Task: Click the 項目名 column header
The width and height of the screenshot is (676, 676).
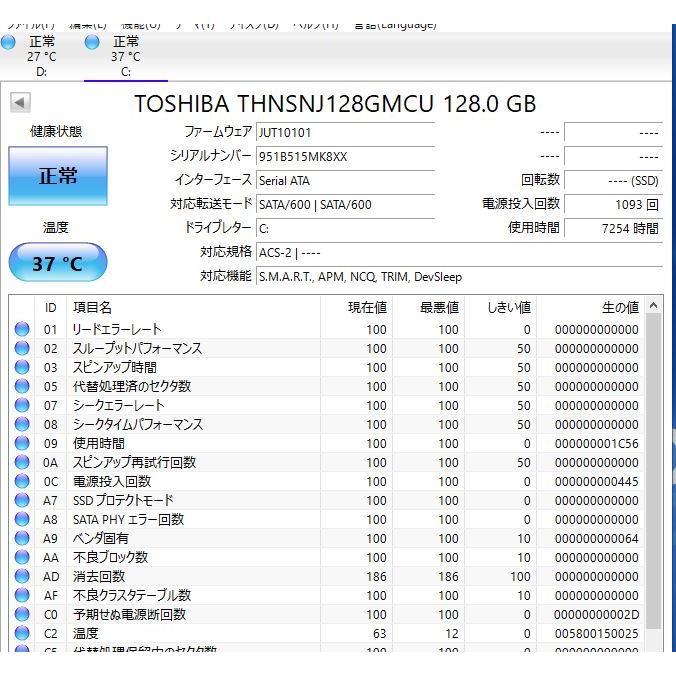Action: pyautogui.click(x=194, y=307)
